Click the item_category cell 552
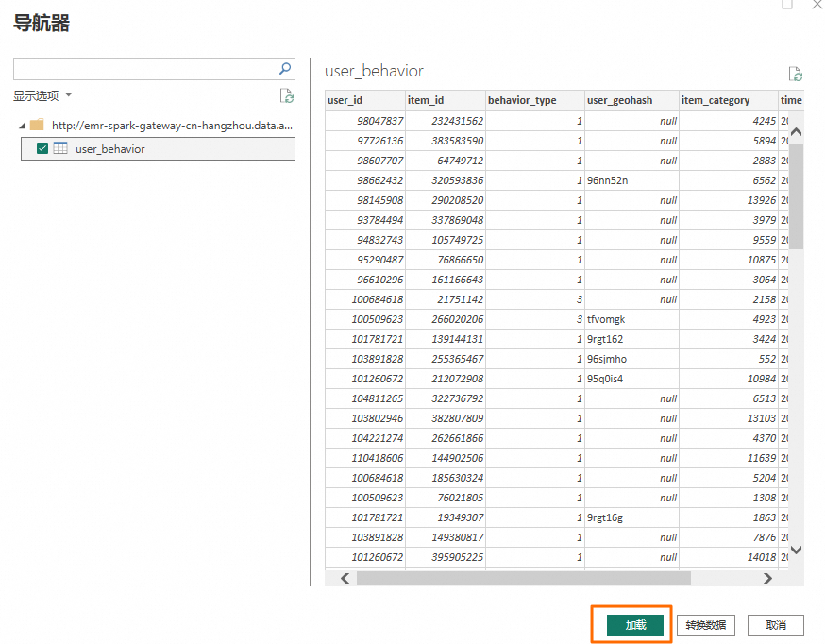 click(729, 359)
